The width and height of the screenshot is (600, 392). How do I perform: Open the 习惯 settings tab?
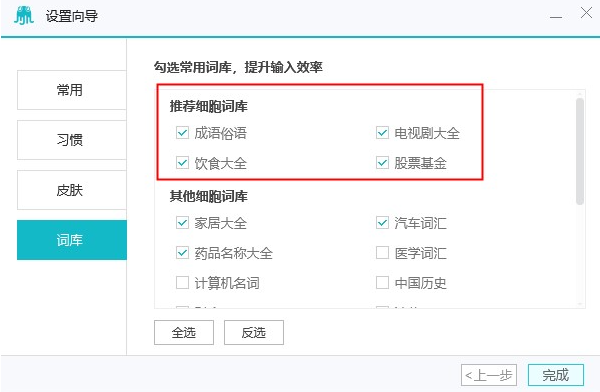click(x=72, y=140)
